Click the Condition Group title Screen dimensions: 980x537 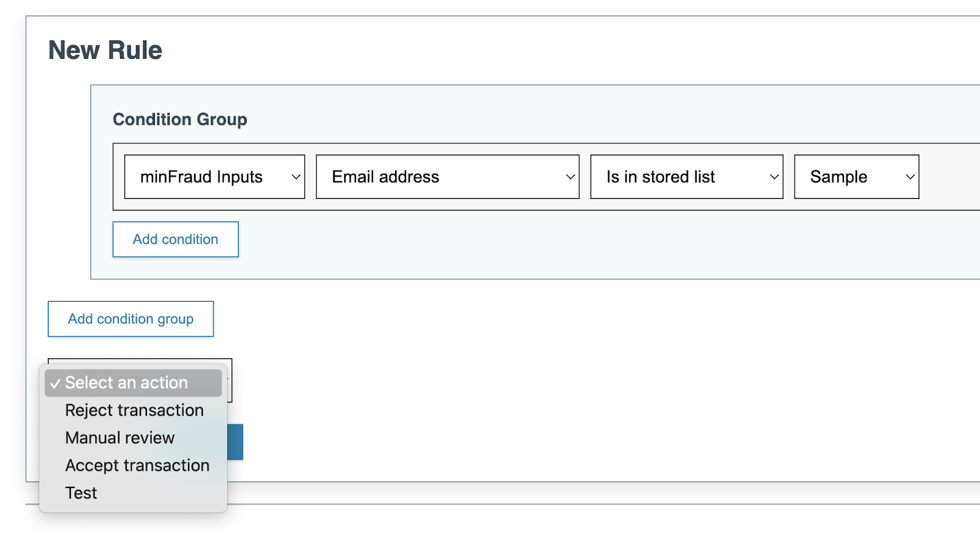179,119
